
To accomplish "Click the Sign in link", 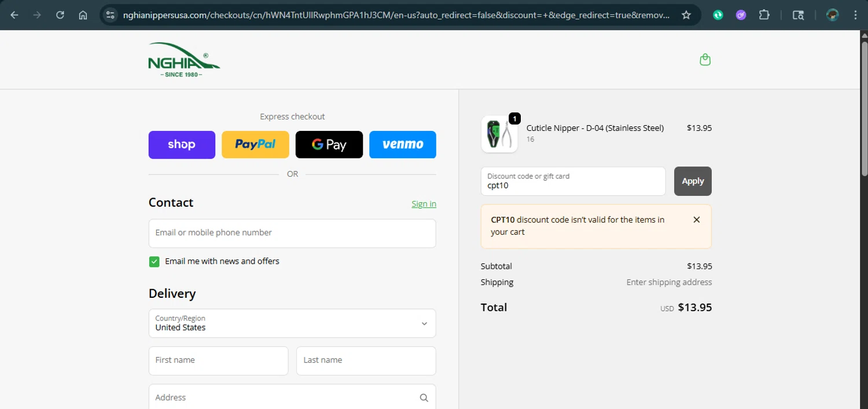I will pos(424,204).
